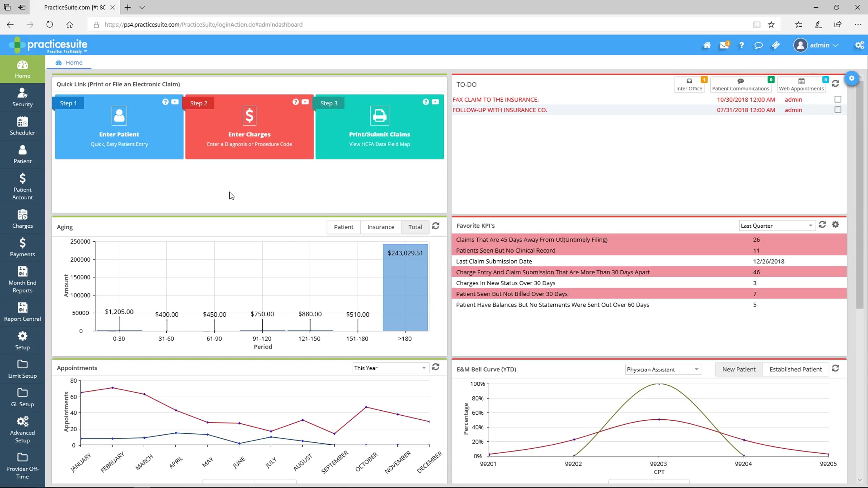This screenshot has width=868, height=488.
Task: Open the Inter Office to-do tab
Action: [x=689, y=85]
